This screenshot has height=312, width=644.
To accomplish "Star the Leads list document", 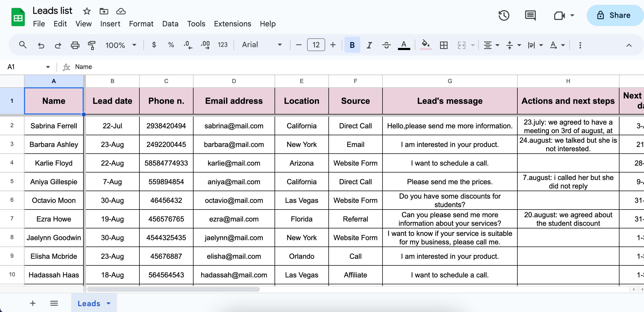I will click(x=87, y=11).
